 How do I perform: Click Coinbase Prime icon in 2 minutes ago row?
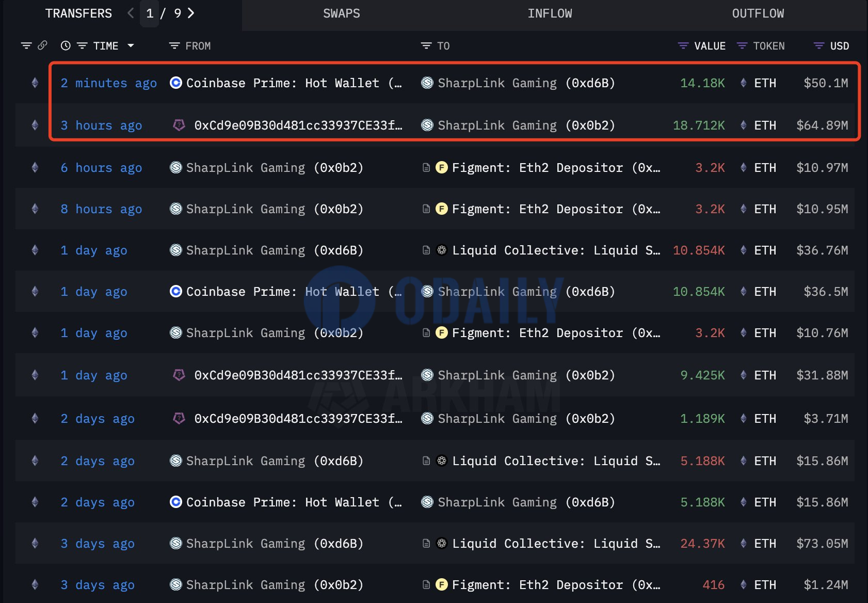pos(176,83)
